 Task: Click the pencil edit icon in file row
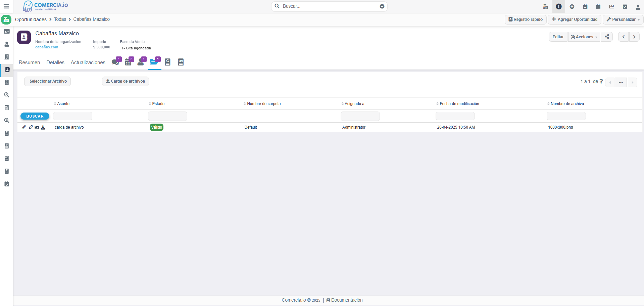pos(24,127)
